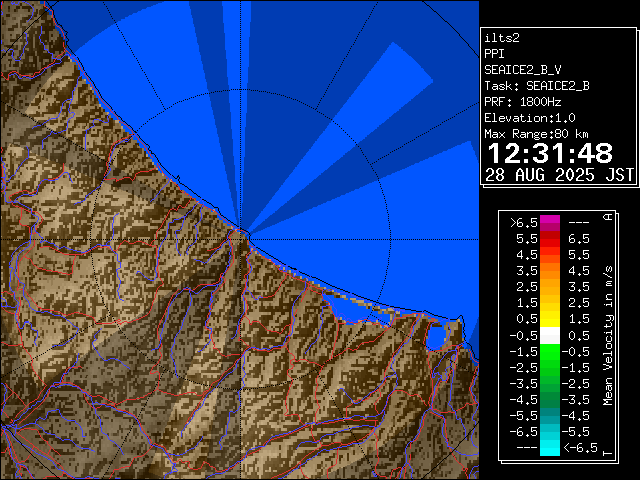This screenshot has width=640, height=480.
Task: Select the ilts2 station name
Action: (503, 37)
